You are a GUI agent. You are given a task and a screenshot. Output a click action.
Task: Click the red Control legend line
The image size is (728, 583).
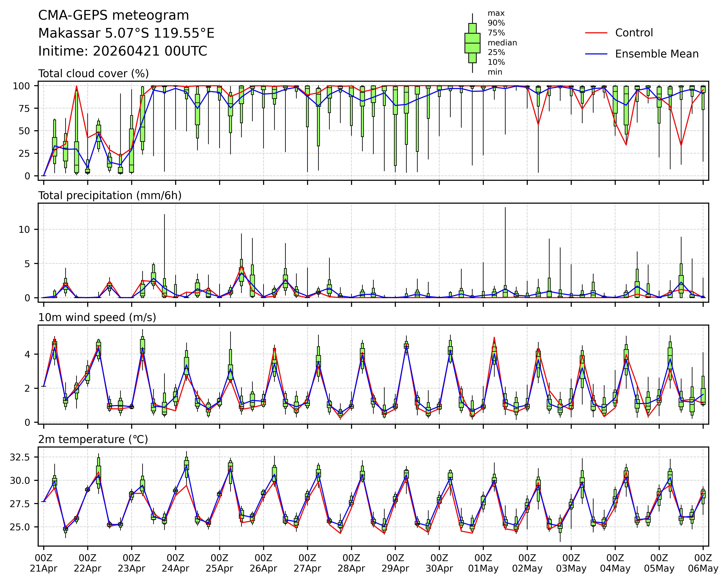point(596,33)
